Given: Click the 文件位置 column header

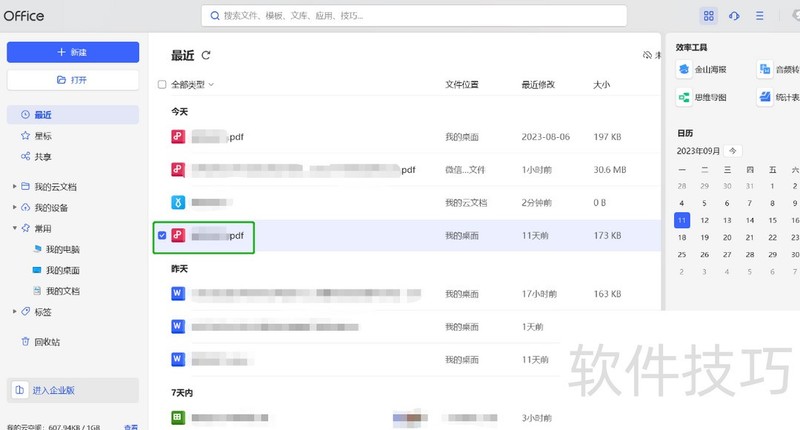Looking at the screenshot, I should [462, 85].
